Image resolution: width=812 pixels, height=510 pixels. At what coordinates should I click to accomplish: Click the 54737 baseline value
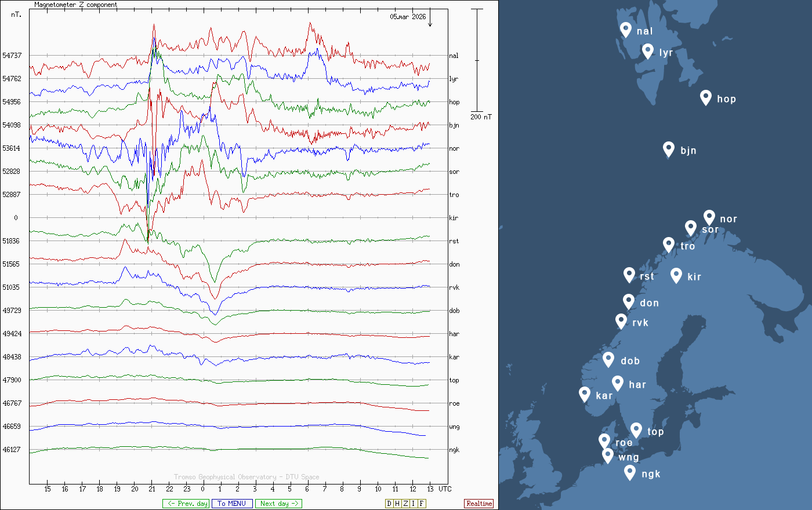click(x=12, y=56)
